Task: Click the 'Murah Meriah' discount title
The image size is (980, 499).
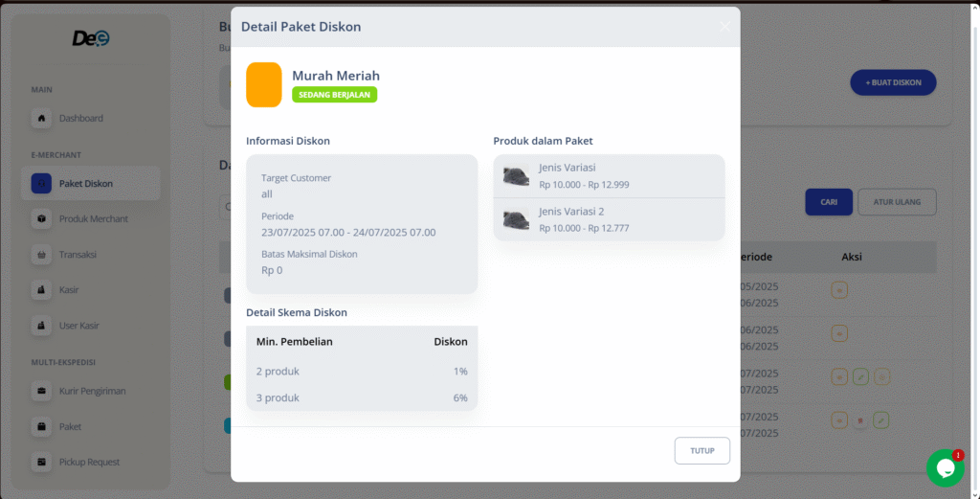Action: pos(336,76)
